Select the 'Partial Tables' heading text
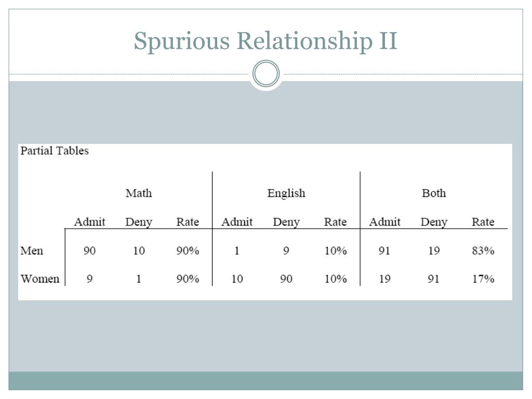 tap(54, 151)
